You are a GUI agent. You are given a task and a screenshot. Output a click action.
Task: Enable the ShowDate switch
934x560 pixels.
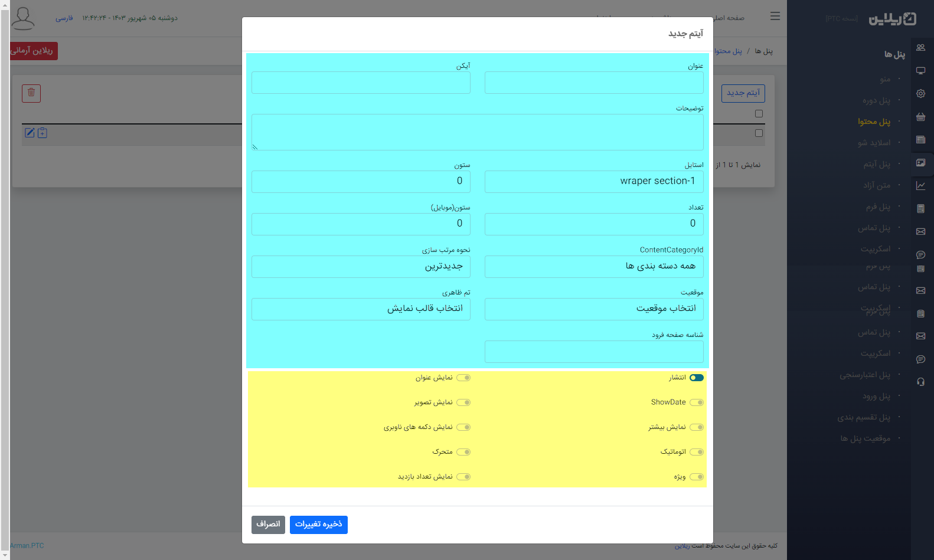697,402
